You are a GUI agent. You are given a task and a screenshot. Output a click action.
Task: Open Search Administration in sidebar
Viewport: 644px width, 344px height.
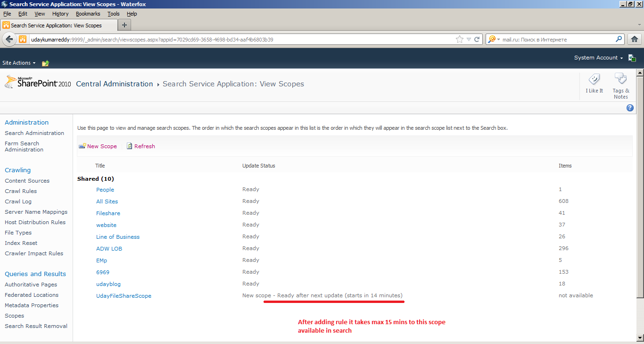pyautogui.click(x=34, y=133)
